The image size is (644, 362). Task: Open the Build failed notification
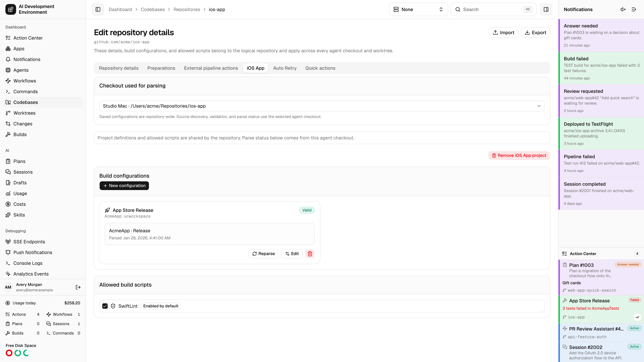pyautogui.click(x=601, y=68)
